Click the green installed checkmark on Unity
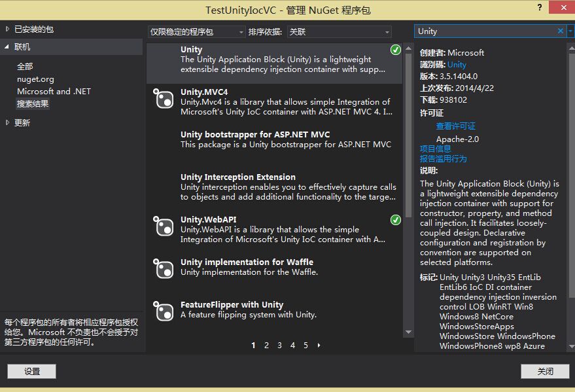 point(395,50)
